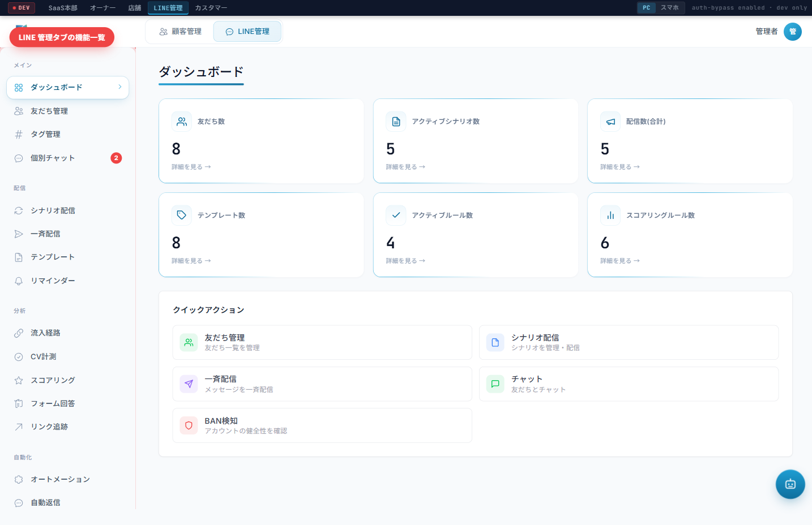This screenshot has width=812, height=525.
Task: Click the star icon beside スコアリング
Action: click(19, 380)
